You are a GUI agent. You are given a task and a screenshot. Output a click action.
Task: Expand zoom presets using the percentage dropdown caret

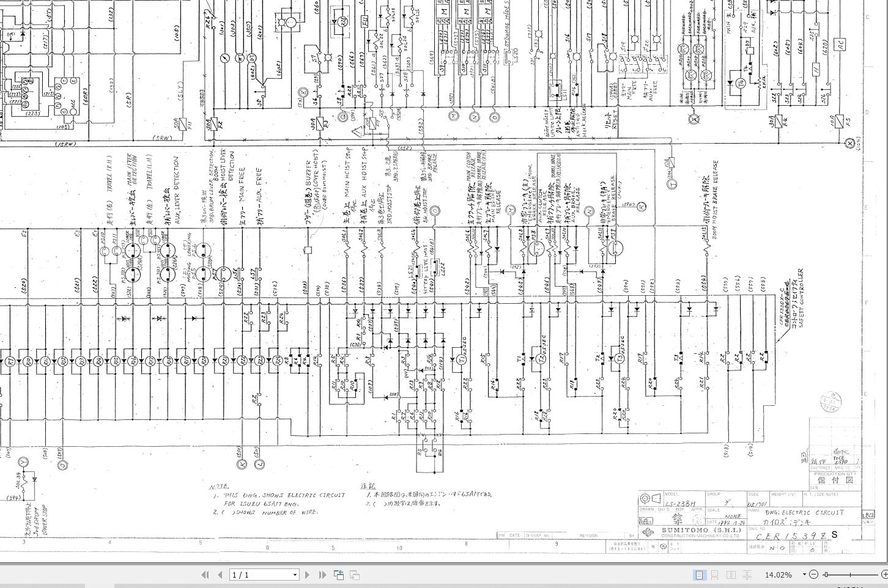point(804,574)
